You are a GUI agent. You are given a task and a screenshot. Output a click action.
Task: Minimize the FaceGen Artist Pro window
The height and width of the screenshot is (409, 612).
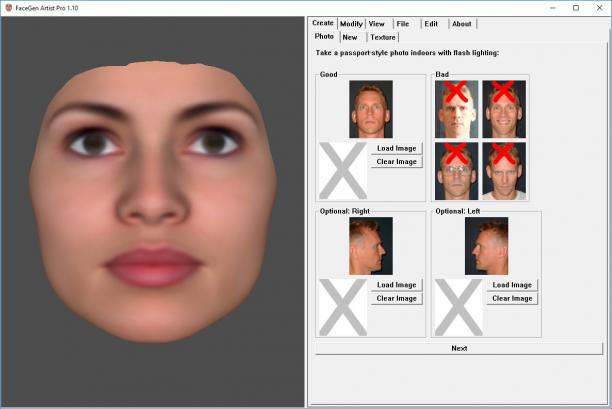(553, 8)
